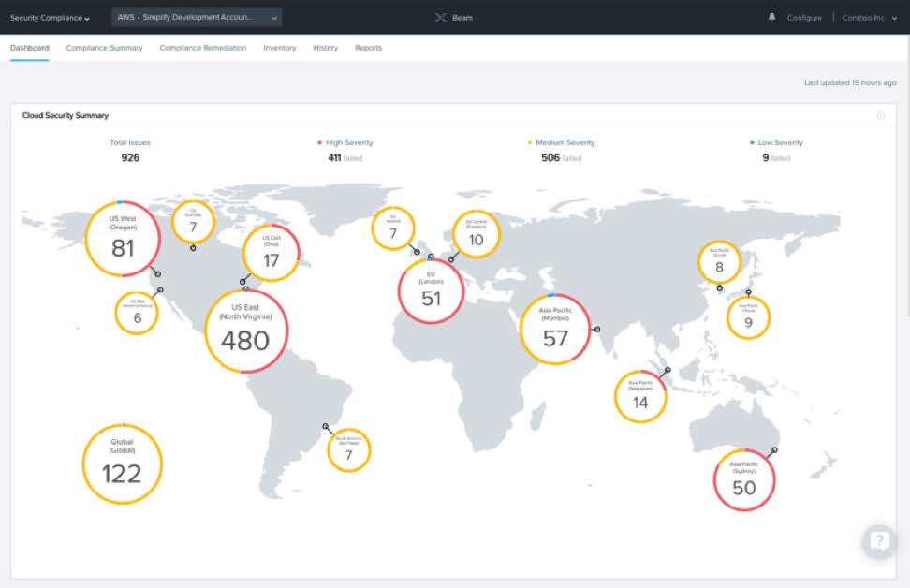Select the Asia Pacific Sydney bubble
Screen dimensions: 910x588
click(744, 478)
